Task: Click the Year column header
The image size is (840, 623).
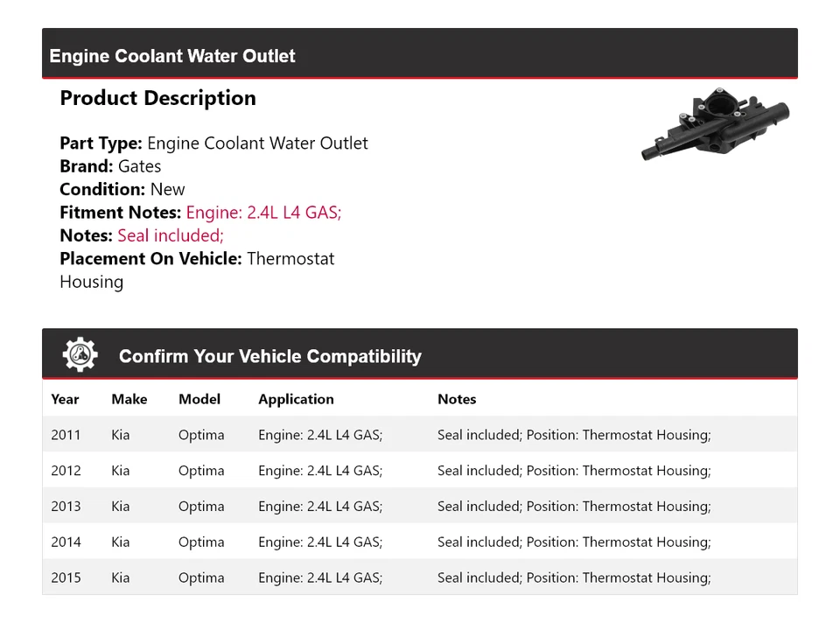Action: 65,399
